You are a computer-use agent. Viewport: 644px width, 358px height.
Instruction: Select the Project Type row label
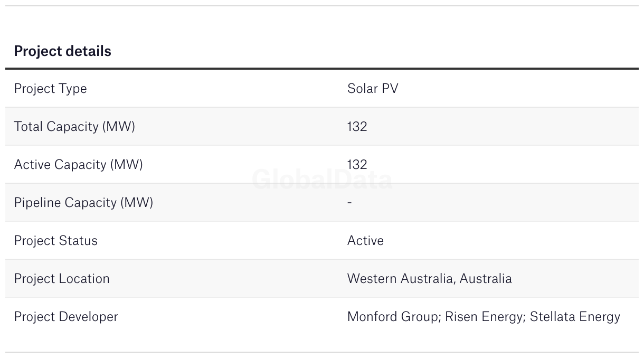[50, 88]
